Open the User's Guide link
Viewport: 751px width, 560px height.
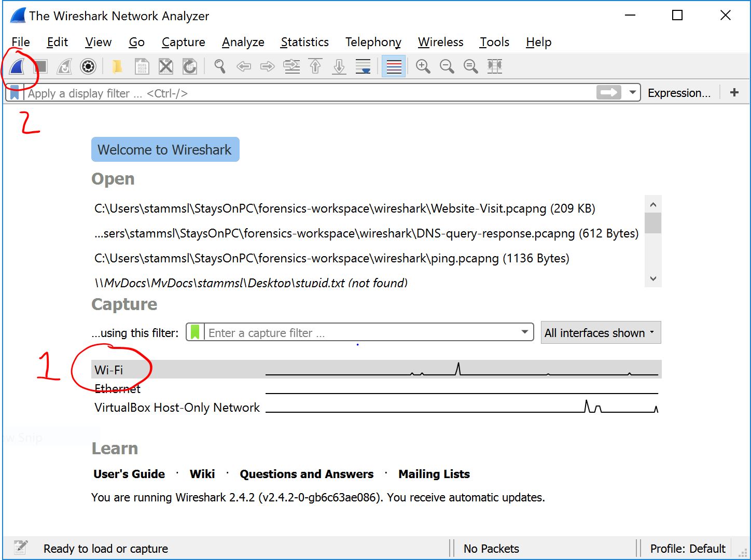(129, 474)
